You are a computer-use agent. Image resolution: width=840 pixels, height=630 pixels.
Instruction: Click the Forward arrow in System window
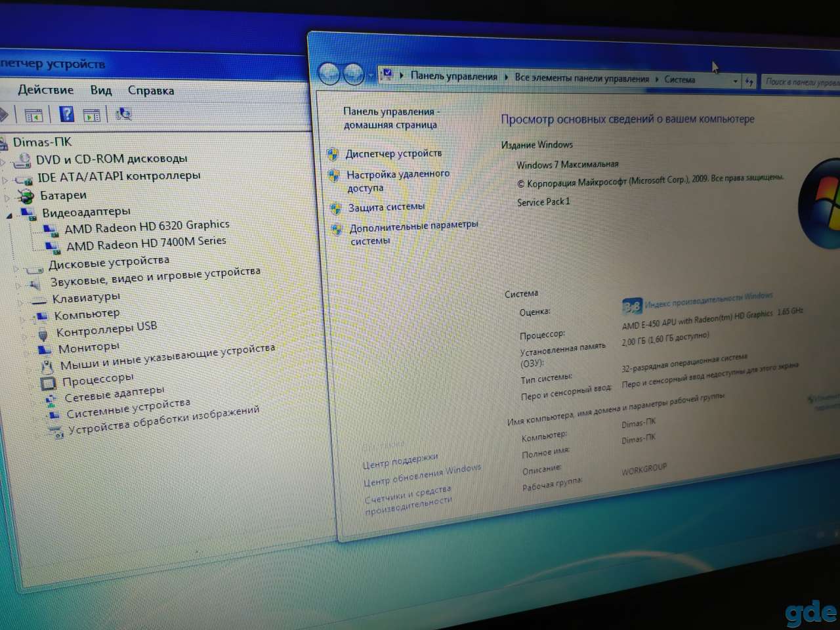354,74
